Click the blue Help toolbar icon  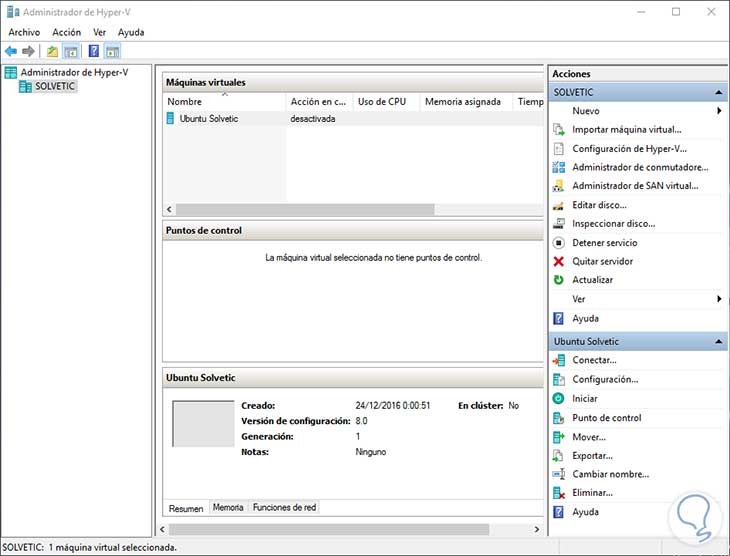tap(94, 51)
